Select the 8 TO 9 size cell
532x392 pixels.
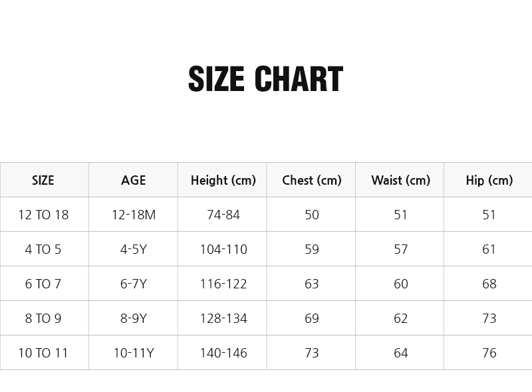43,318
